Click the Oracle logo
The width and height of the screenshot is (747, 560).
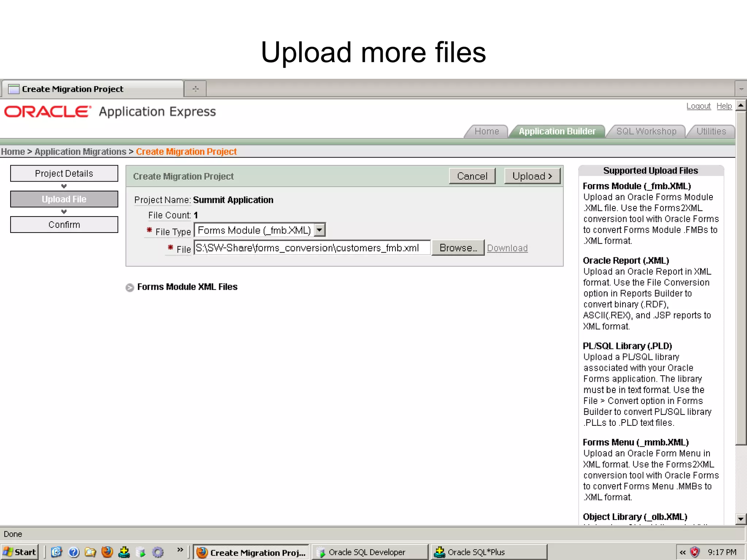47,112
